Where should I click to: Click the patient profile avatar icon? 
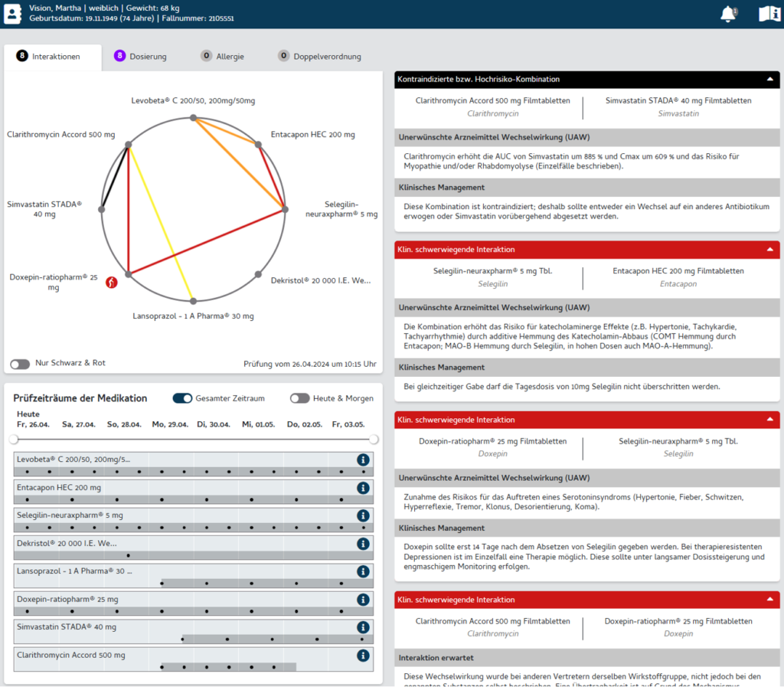point(14,14)
